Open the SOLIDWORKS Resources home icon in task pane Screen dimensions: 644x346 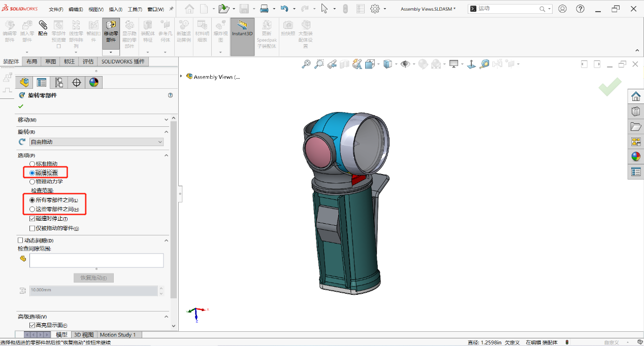(636, 96)
